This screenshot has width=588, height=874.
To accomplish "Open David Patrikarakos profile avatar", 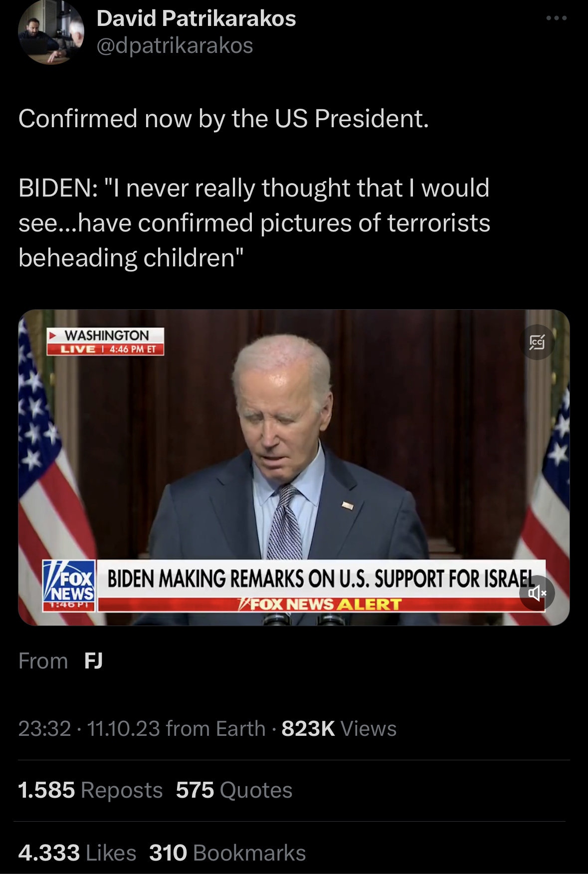I will pyautogui.click(x=51, y=32).
